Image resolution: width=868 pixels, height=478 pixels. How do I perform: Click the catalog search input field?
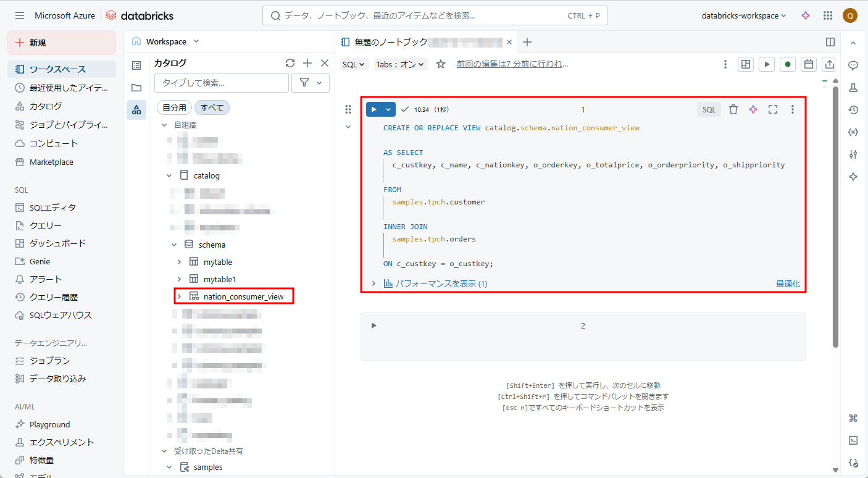point(222,83)
